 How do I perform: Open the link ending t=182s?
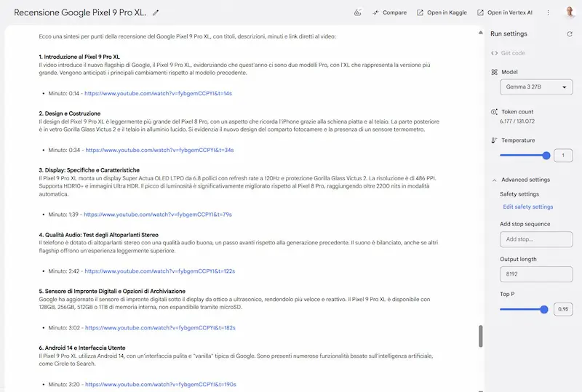(160, 328)
